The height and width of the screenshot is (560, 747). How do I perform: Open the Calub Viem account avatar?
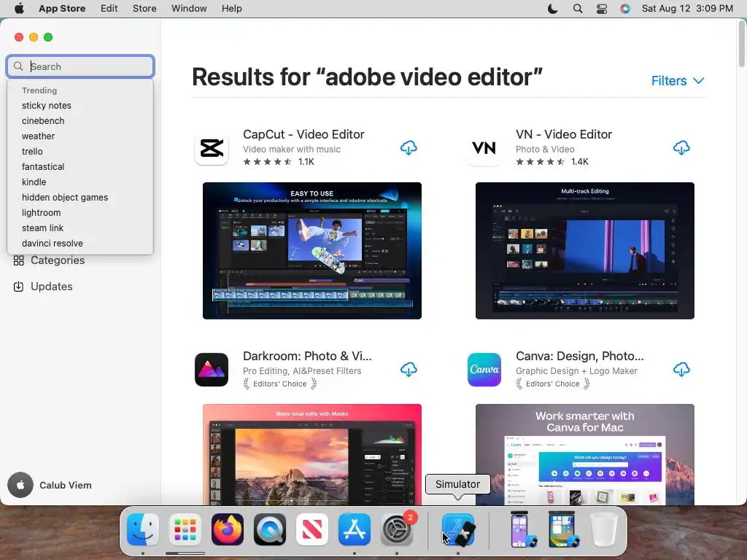[x=20, y=485]
